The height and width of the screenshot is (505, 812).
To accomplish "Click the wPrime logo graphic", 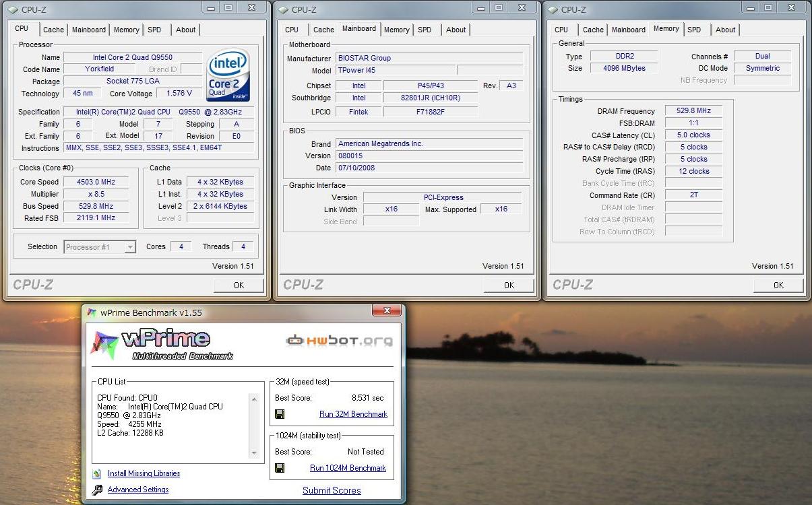I will [162, 345].
